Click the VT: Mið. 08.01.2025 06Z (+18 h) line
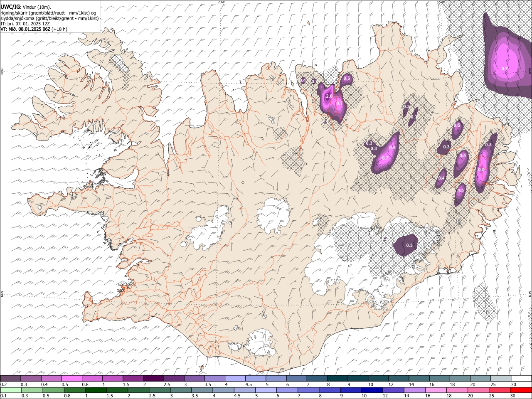The height and width of the screenshot is (399, 532). pyautogui.click(x=34, y=29)
